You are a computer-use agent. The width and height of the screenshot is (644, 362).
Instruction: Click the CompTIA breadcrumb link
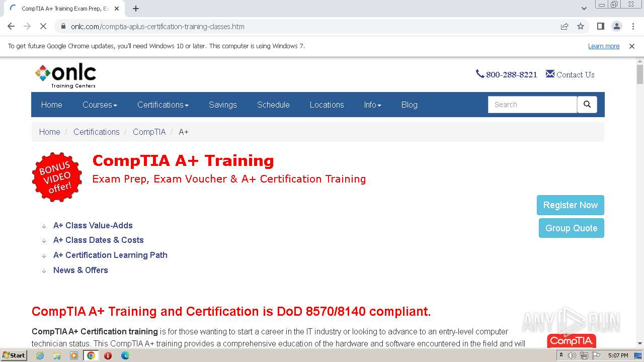(149, 132)
